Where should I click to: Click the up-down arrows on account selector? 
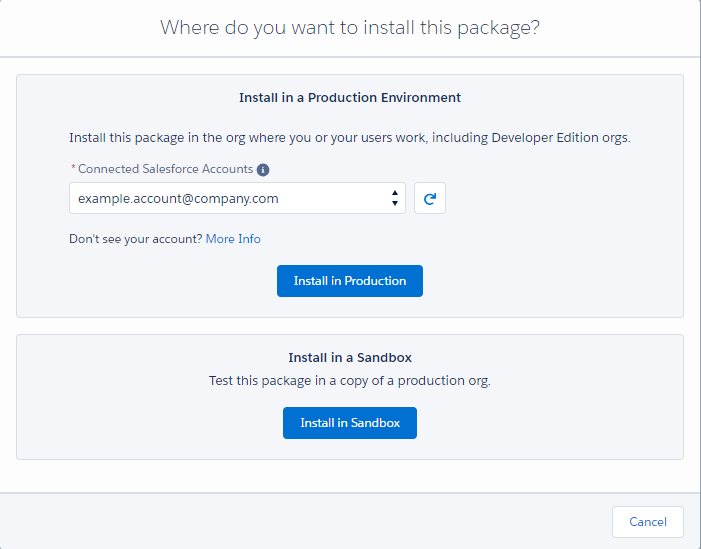[x=396, y=198]
